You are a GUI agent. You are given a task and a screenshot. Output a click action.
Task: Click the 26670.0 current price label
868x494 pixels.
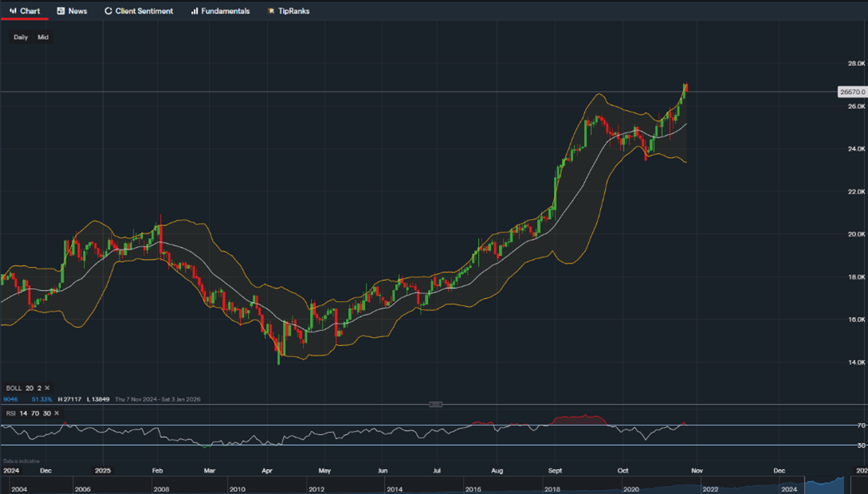click(x=852, y=92)
